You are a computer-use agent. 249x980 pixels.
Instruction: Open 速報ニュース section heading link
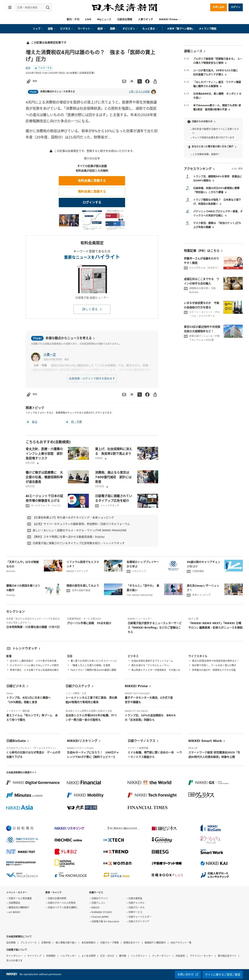pyautogui.click(x=194, y=51)
